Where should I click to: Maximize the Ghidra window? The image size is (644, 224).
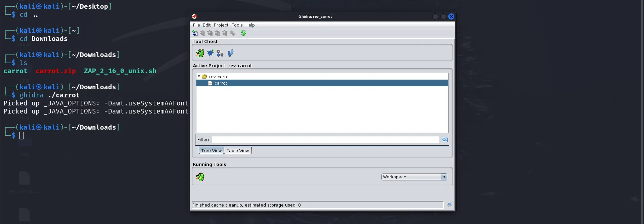(443, 16)
